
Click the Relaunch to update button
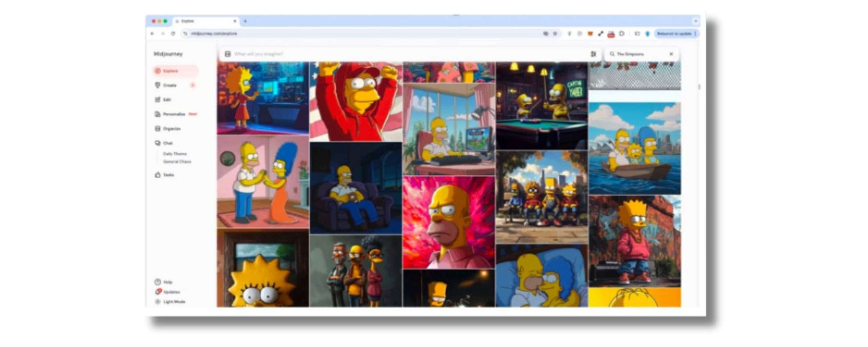[674, 34]
